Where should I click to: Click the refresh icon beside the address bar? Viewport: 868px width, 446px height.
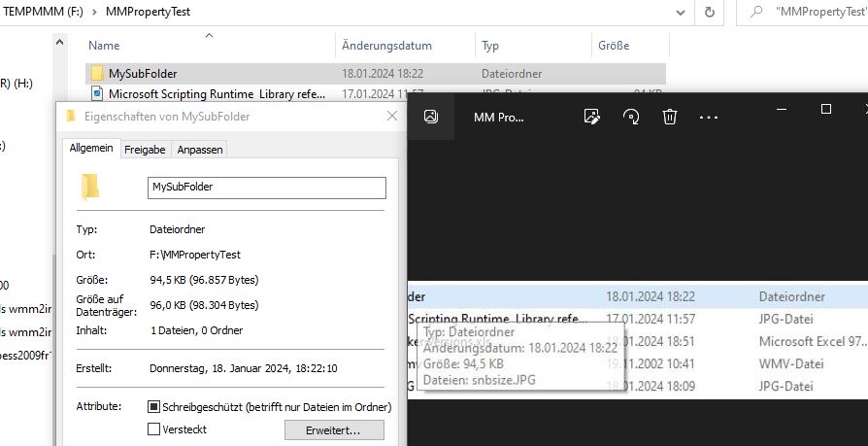(x=709, y=13)
